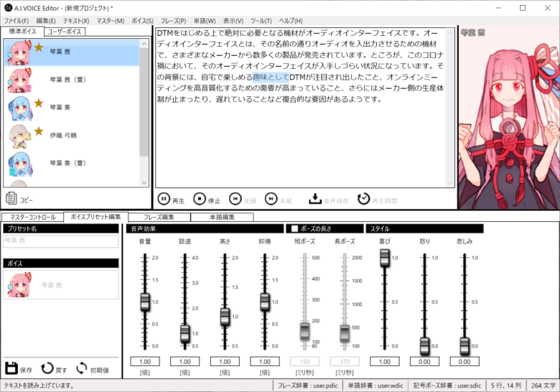The height and width of the screenshot is (392, 560).
Task: Click the 抑揚 slider handle
Action: pos(265,302)
